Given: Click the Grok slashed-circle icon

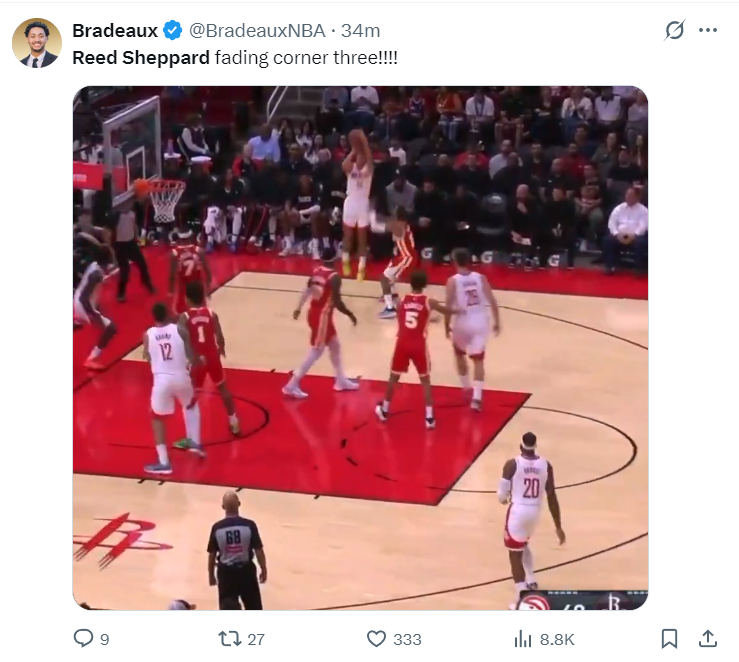Looking at the screenshot, I should [674, 30].
